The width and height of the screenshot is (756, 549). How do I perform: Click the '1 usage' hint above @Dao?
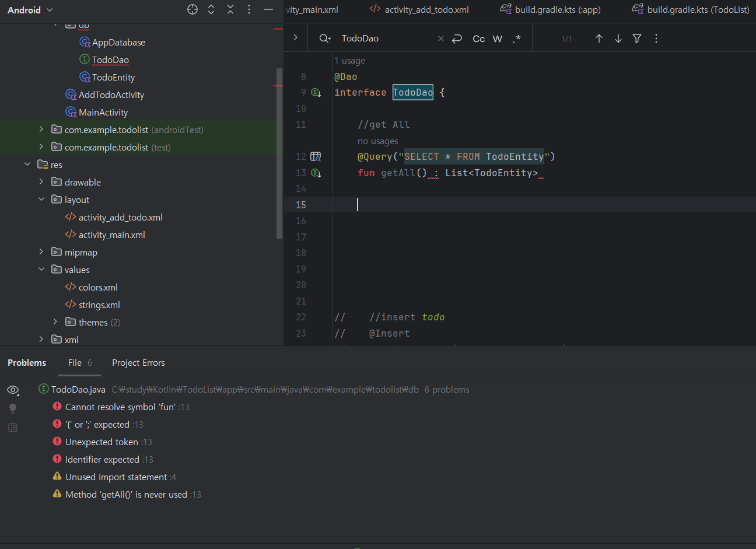[x=349, y=61]
